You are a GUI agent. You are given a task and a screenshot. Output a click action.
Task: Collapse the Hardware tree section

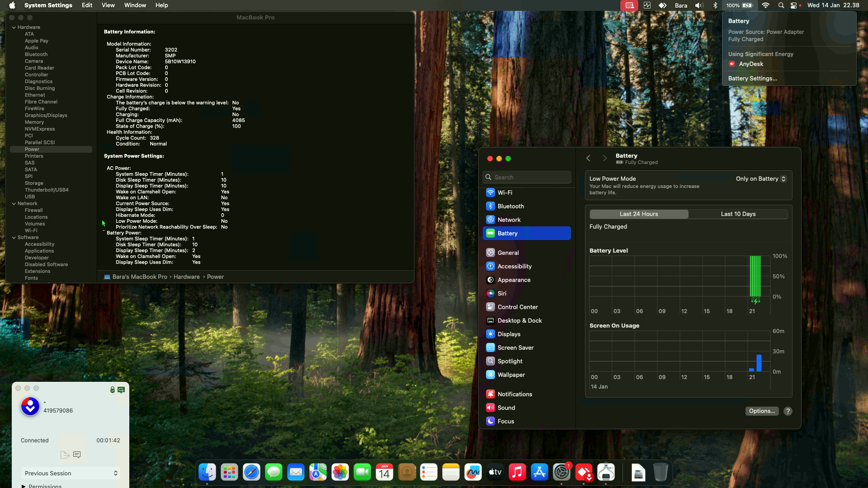14,28
